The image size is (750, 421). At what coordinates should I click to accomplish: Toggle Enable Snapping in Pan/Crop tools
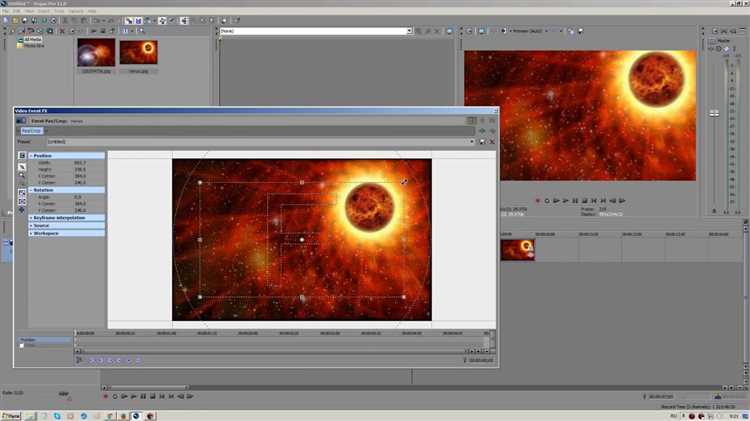click(22, 192)
